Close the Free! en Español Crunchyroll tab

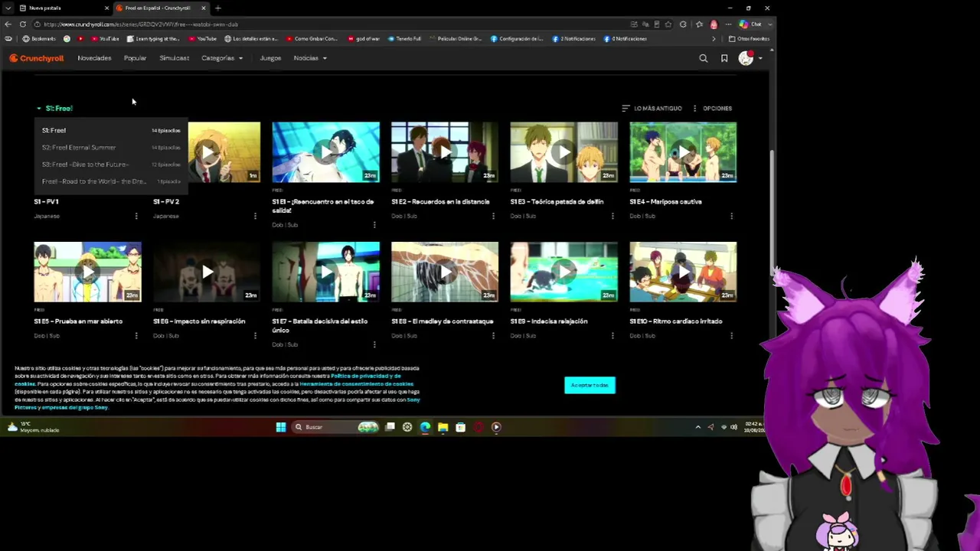tap(204, 8)
